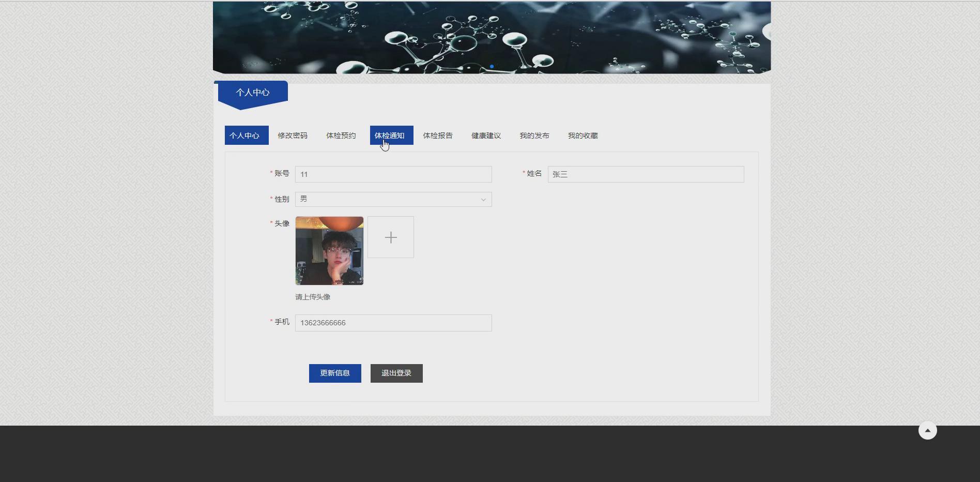The height and width of the screenshot is (482, 980).
Task: Click the back-to-top arrow icon
Action: [x=928, y=430]
